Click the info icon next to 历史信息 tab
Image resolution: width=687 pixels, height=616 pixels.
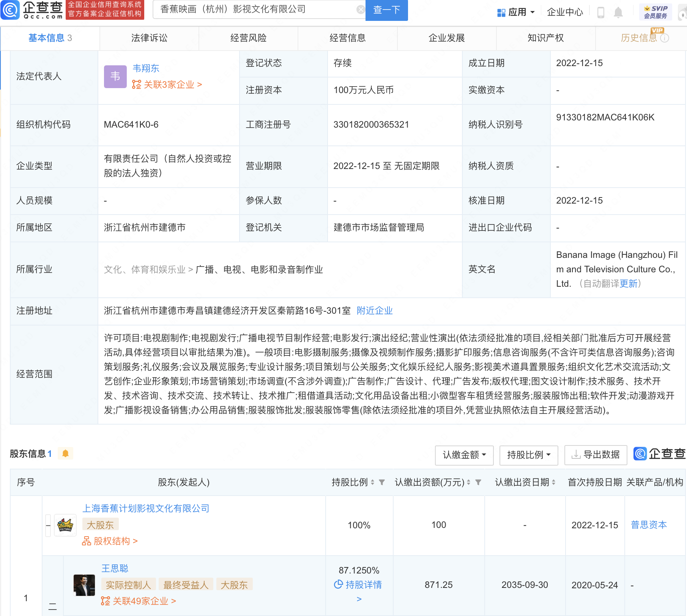pos(664,38)
